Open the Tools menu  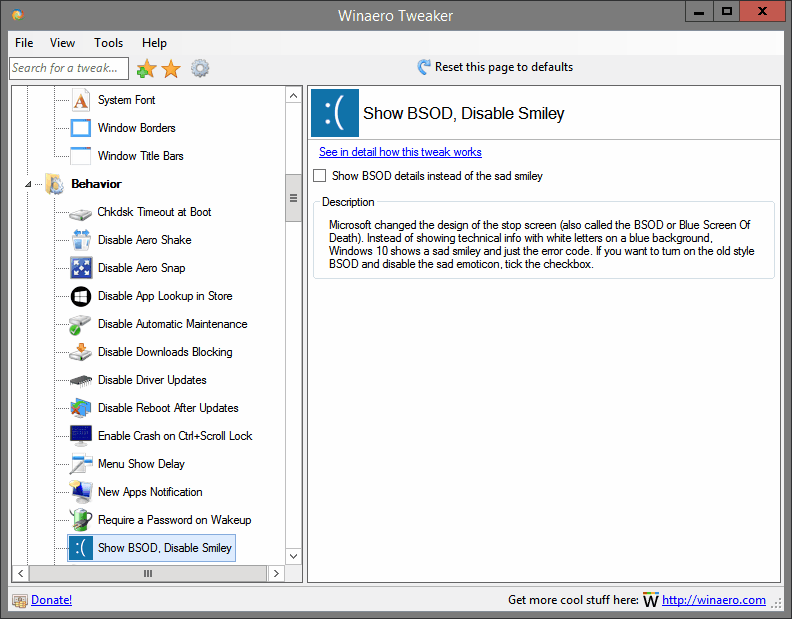(109, 43)
